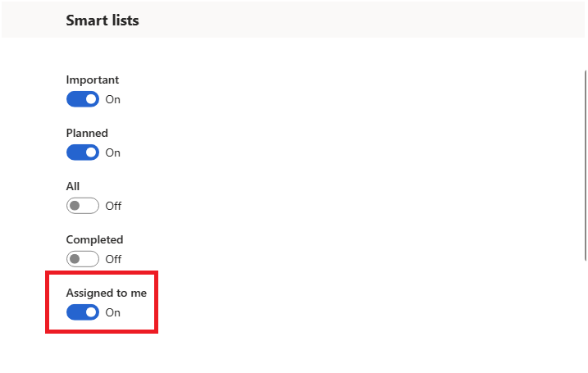Screen dimensions: 588x373
Task: Click the 'Completed' setting label text
Action: click(94, 239)
